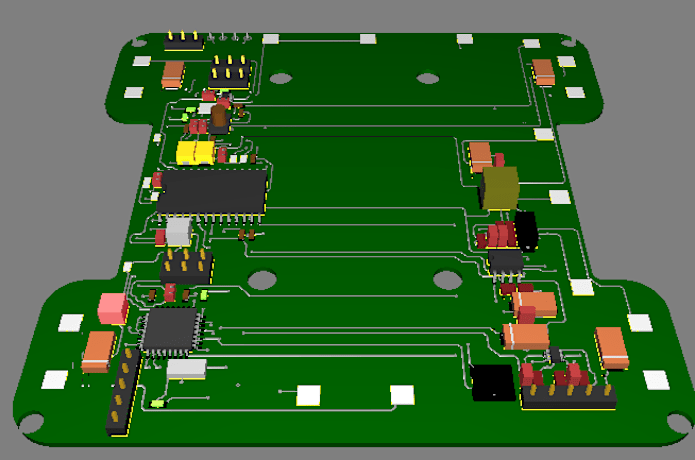695x460 pixels.
Task: Select the gray square component below the long IC
Action: coord(178,232)
